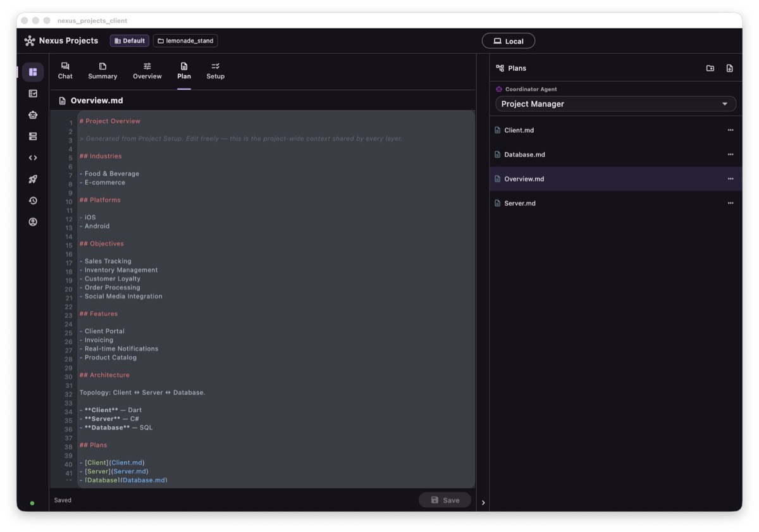Open Database.md in the plans list

(x=616, y=154)
